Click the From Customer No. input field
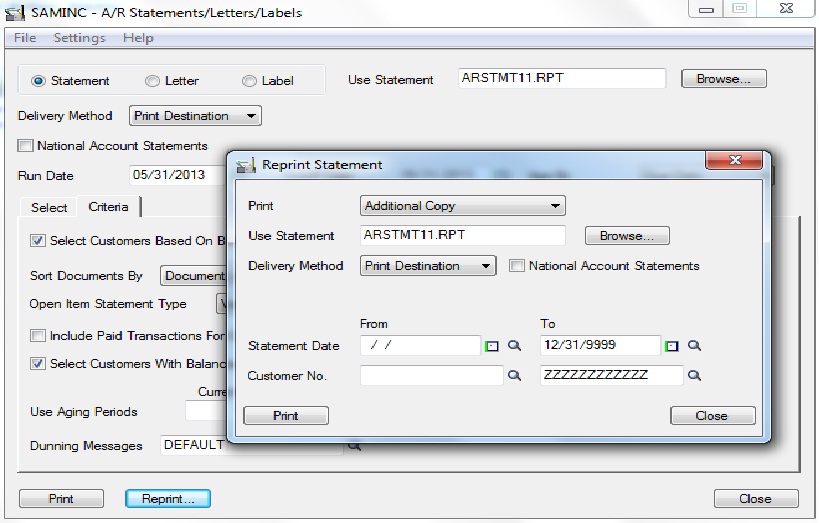Screen dimensions: 819x523 point(431,376)
